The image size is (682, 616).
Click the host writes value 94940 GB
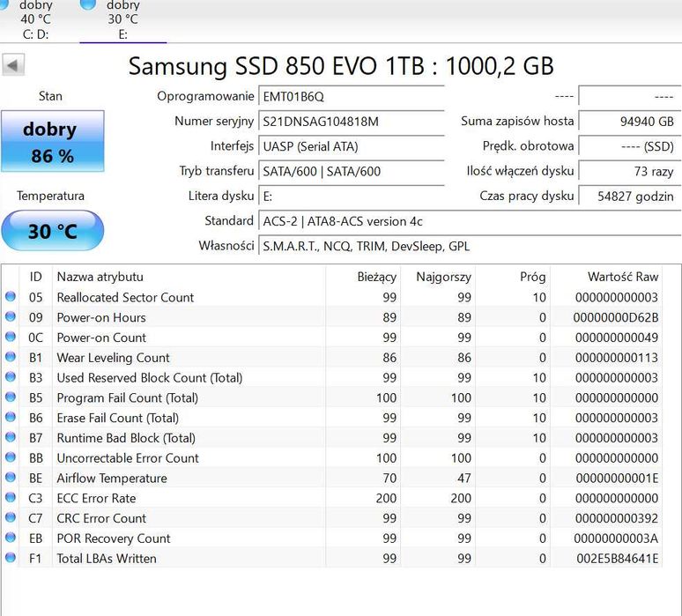tap(629, 121)
